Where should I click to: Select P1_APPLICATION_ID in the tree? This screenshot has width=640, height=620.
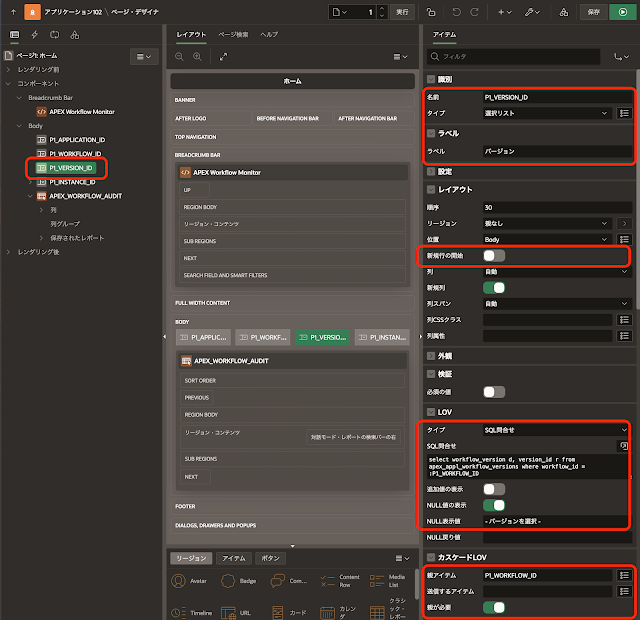tap(77, 140)
